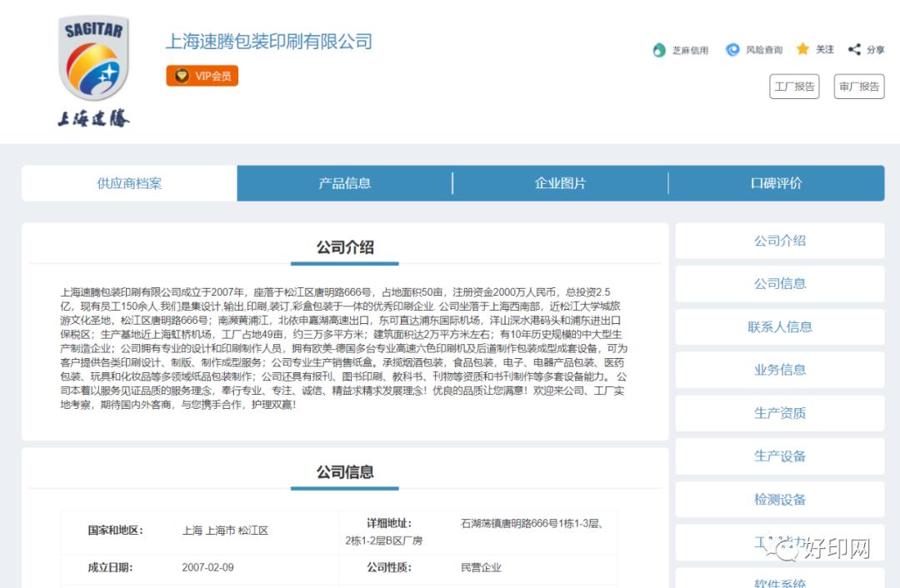Click the blue 风险查询 icon
The image size is (900, 588).
pyautogui.click(x=732, y=50)
